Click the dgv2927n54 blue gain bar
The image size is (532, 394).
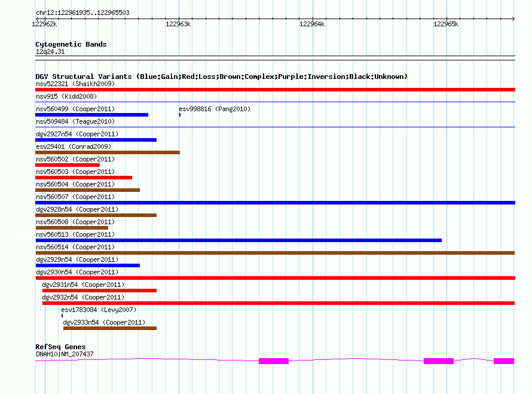[96, 140]
